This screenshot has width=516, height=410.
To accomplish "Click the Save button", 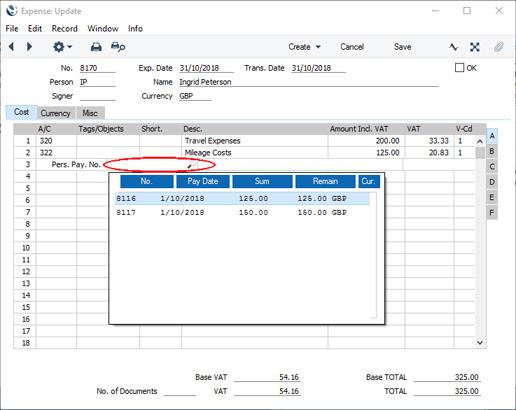I will point(402,47).
